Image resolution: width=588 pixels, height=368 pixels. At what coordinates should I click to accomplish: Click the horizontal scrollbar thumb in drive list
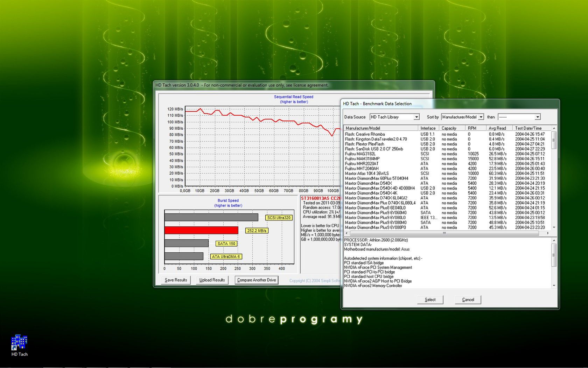click(x=444, y=233)
